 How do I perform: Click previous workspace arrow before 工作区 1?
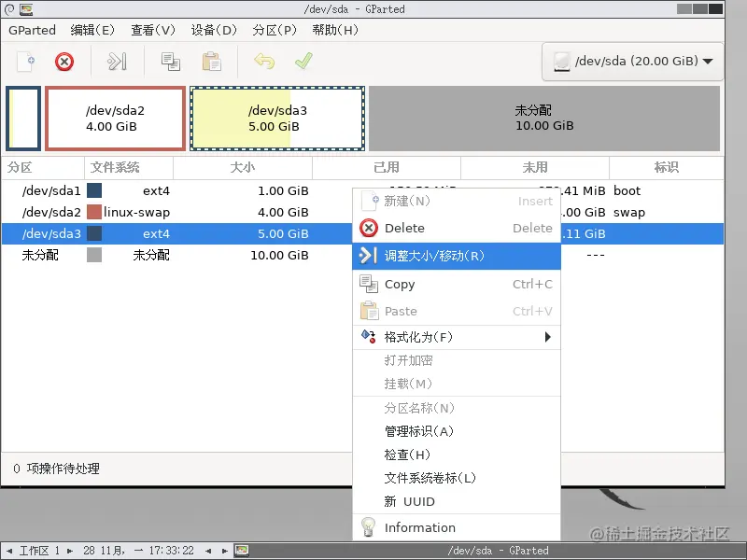[x=9, y=551]
